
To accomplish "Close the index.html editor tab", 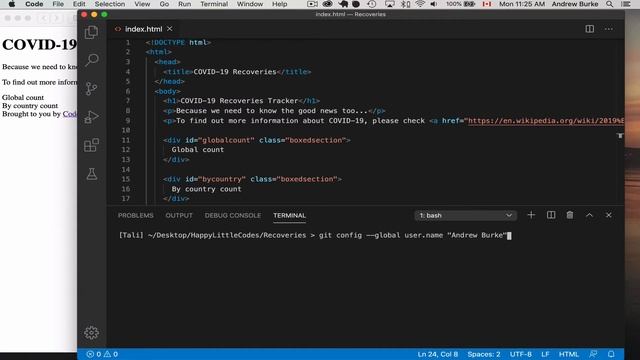I will (170, 29).
